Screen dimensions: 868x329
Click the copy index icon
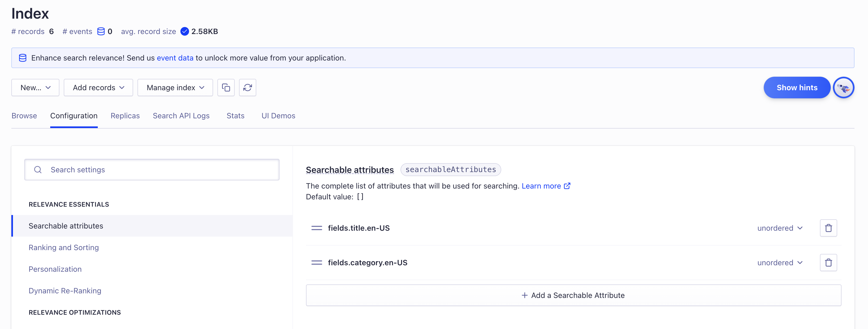coord(226,88)
